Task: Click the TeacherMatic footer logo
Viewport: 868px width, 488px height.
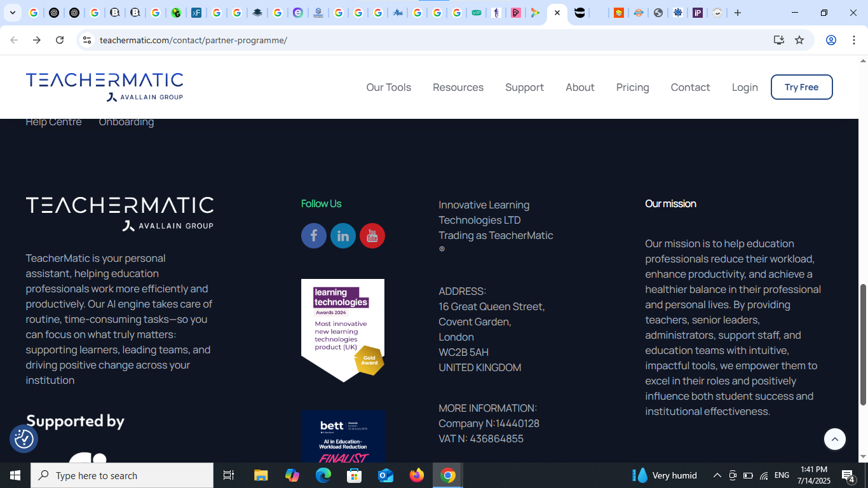Action: pos(119,213)
